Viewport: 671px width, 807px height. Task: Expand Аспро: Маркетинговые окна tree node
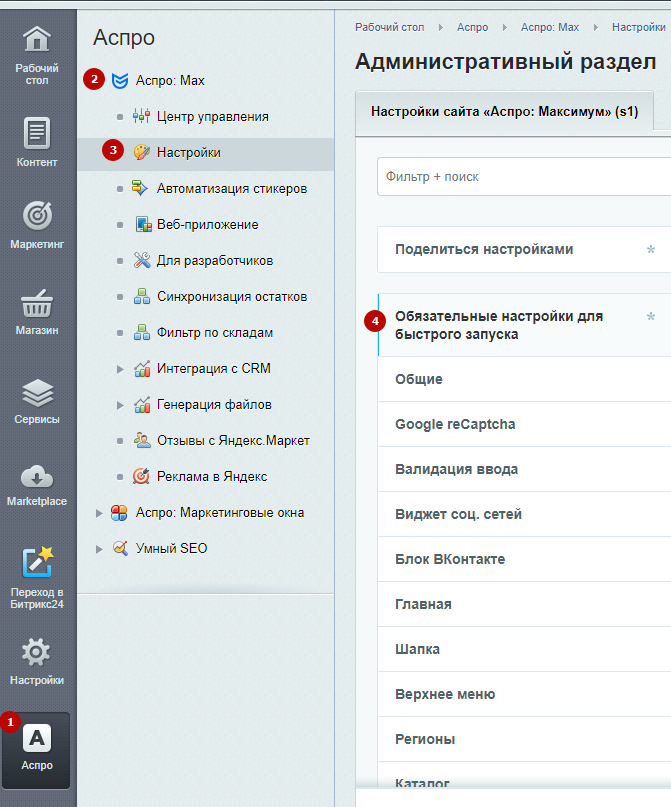99,513
